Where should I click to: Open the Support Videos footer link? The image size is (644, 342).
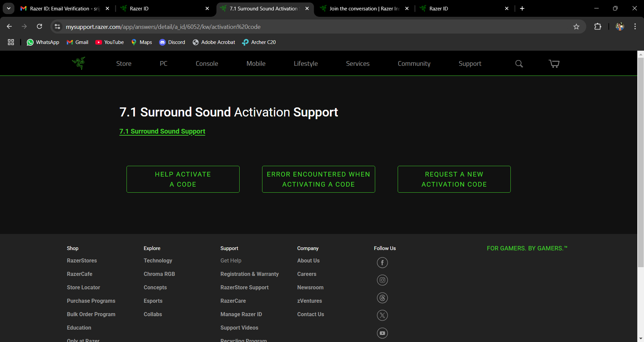tap(239, 328)
